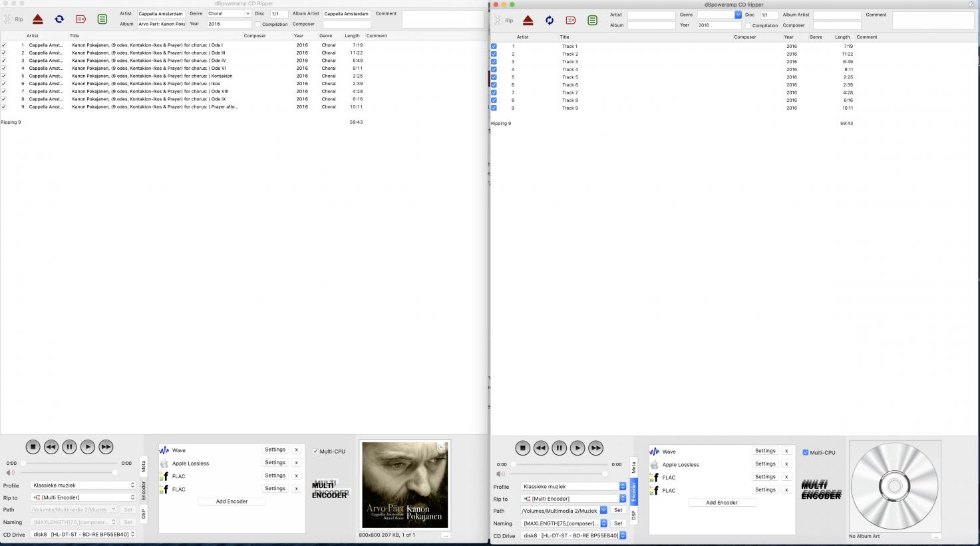Image resolution: width=980 pixels, height=546 pixels.
Task: Open the Genre dropdown showing Choral
Action: [x=228, y=14]
